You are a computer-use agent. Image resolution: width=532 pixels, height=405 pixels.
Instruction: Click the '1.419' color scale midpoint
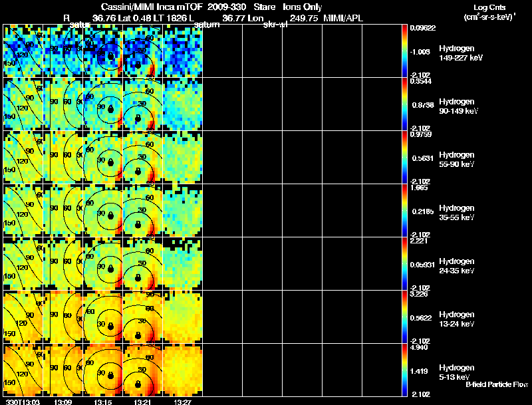tap(420, 371)
